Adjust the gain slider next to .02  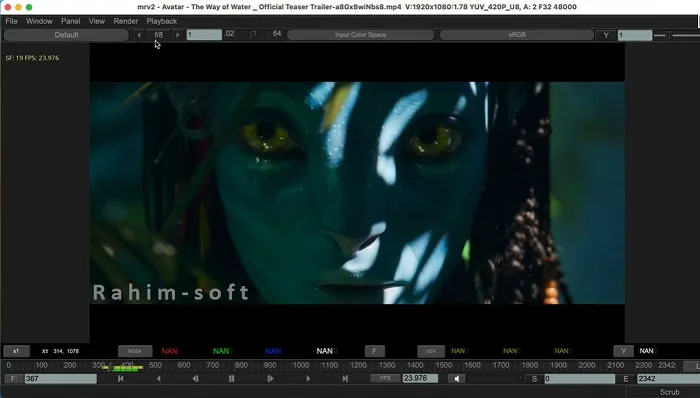tap(254, 34)
